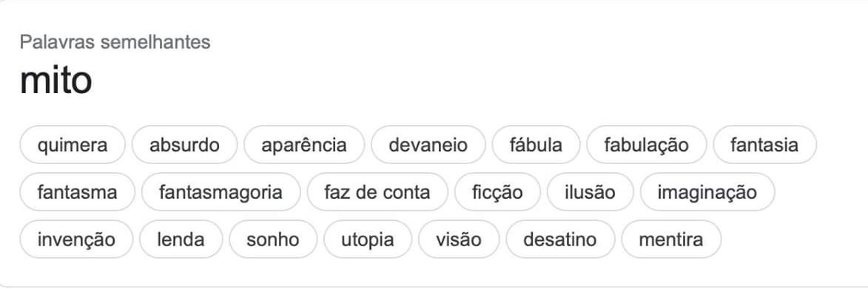This screenshot has width=868, height=289.
Task: Click the 'quimera' synonym chip
Action: pyautogui.click(x=73, y=145)
